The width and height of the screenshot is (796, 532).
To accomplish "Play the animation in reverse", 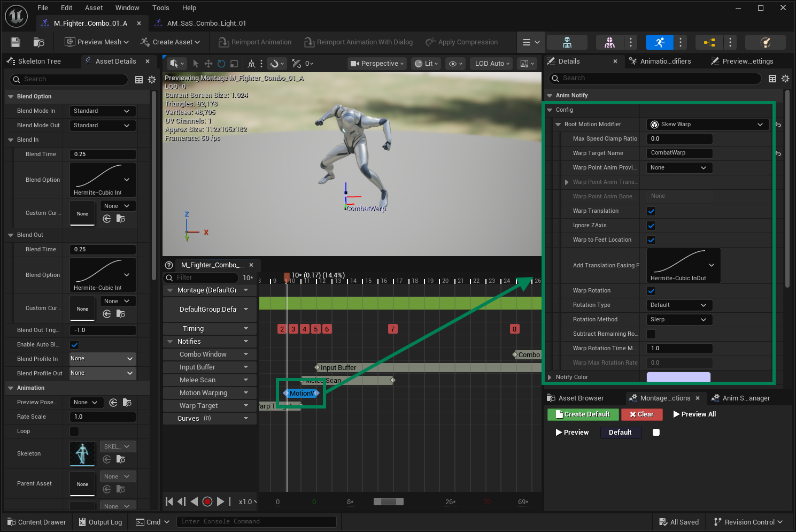I will pos(194,502).
